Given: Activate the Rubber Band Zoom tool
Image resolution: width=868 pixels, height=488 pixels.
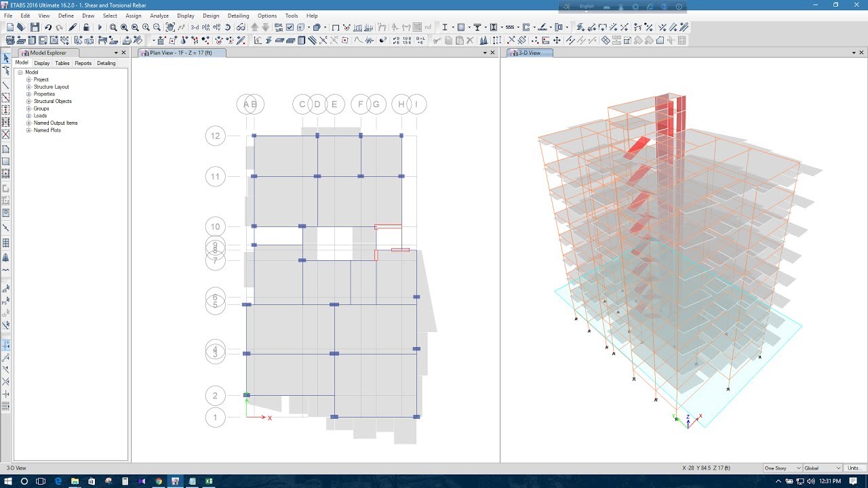Looking at the screenshot, I should click(x=113, y=28).
